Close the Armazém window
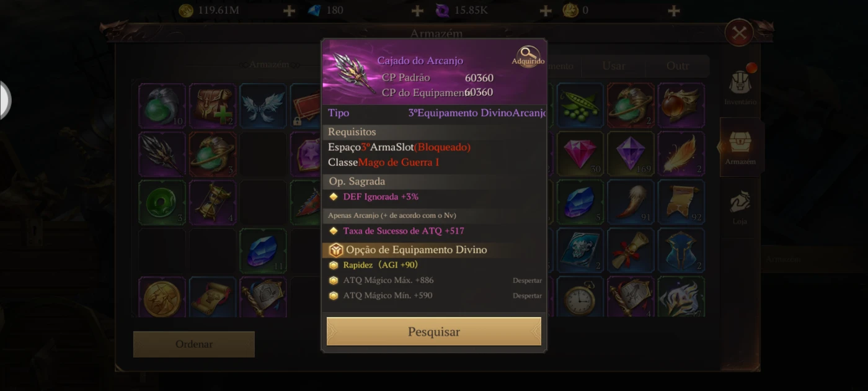 click(x=739, y=33)
